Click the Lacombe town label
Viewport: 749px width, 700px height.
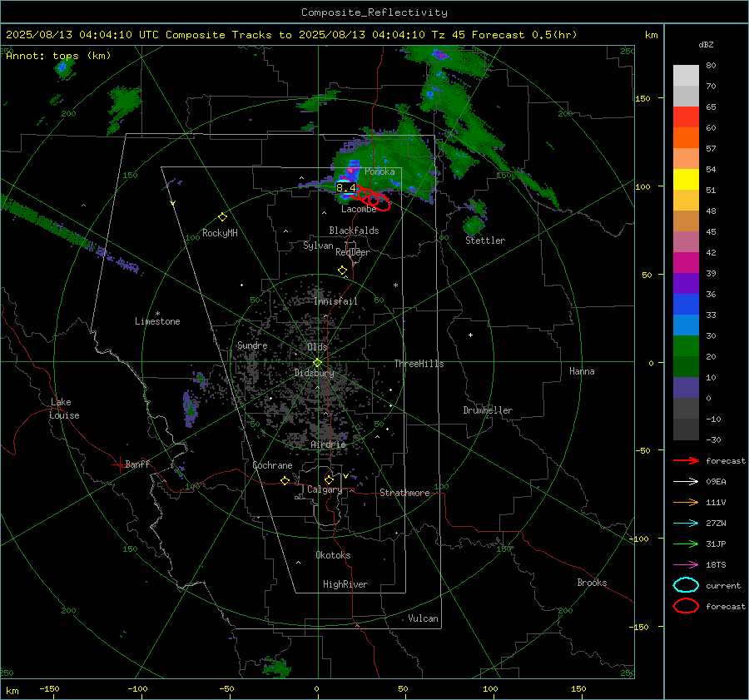click(x=359, y=209)
